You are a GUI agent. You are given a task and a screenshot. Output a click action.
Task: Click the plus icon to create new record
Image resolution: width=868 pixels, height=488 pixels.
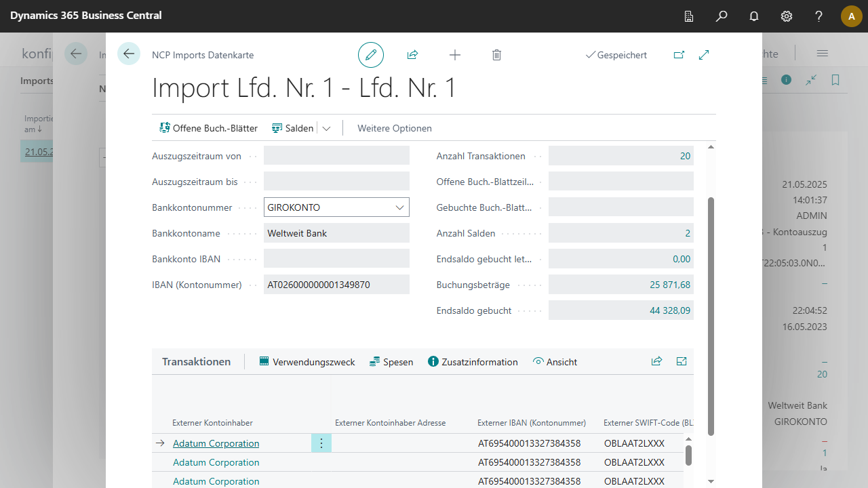pos(455,55)
